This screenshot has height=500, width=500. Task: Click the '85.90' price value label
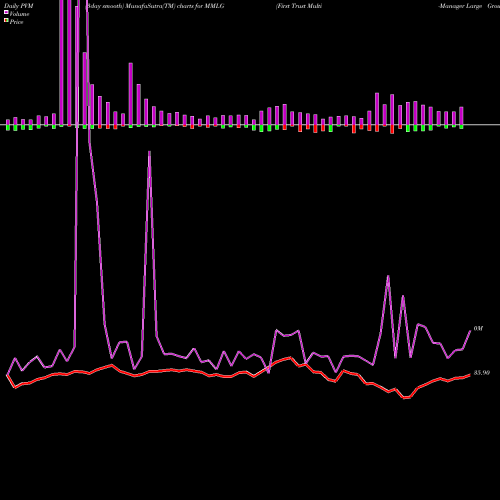coord(482,373)
